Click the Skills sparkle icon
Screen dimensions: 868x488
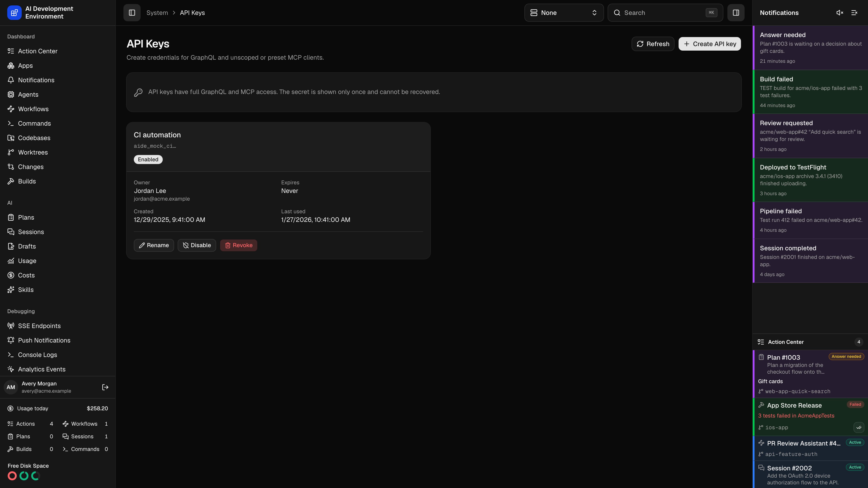(11, 290)
